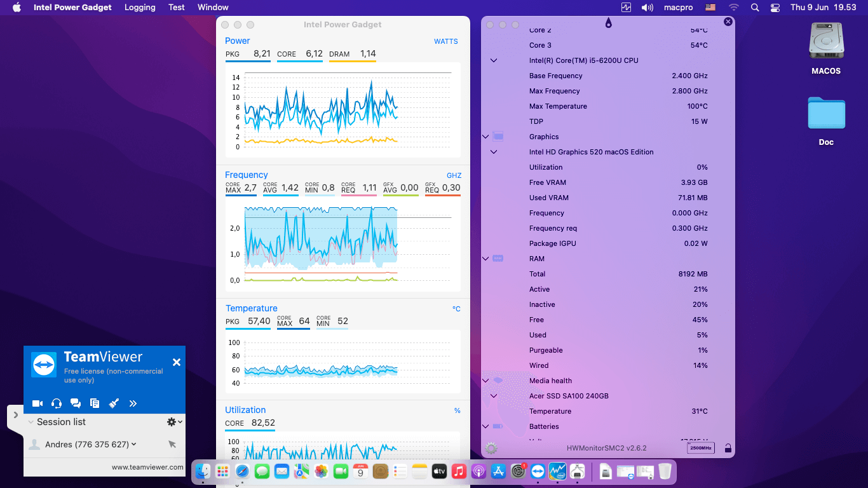868x488 pixels.
Task: Open Finder from the Dock
Action: point(203,471)
